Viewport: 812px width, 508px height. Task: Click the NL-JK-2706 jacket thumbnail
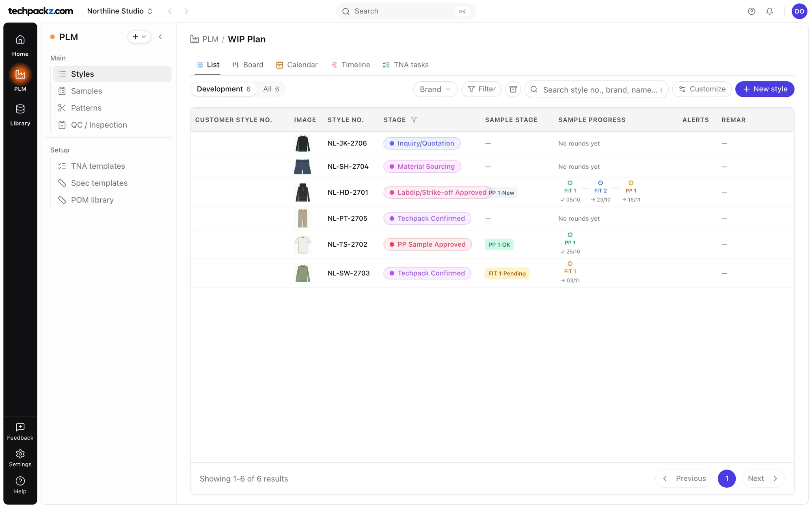click(302, 143)
